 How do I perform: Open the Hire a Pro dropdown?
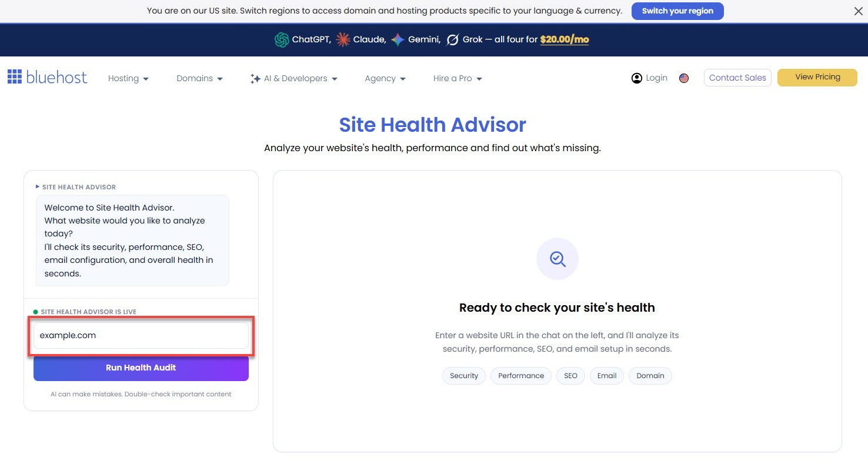click(x=458, y=78)
